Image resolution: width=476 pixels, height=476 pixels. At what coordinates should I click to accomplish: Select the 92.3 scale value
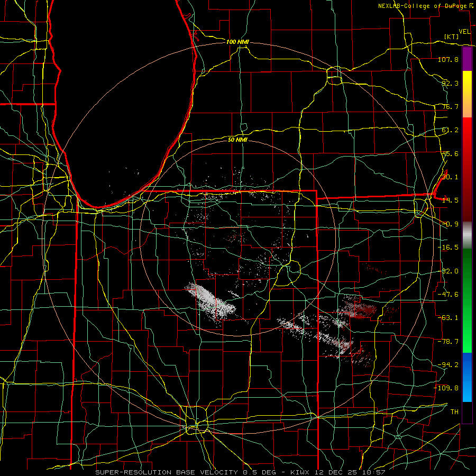pos(450,83)
